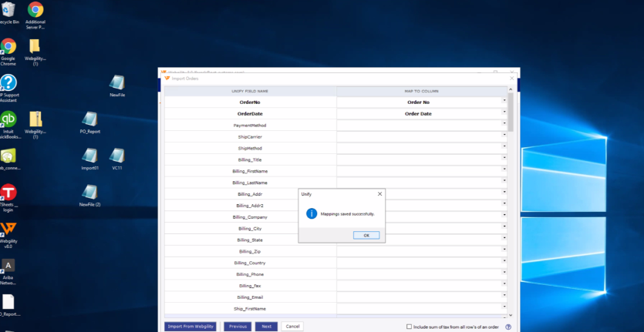Enable include sum of tax checkbox
This screenshot has height=332, width=644.
pos(409,327)
